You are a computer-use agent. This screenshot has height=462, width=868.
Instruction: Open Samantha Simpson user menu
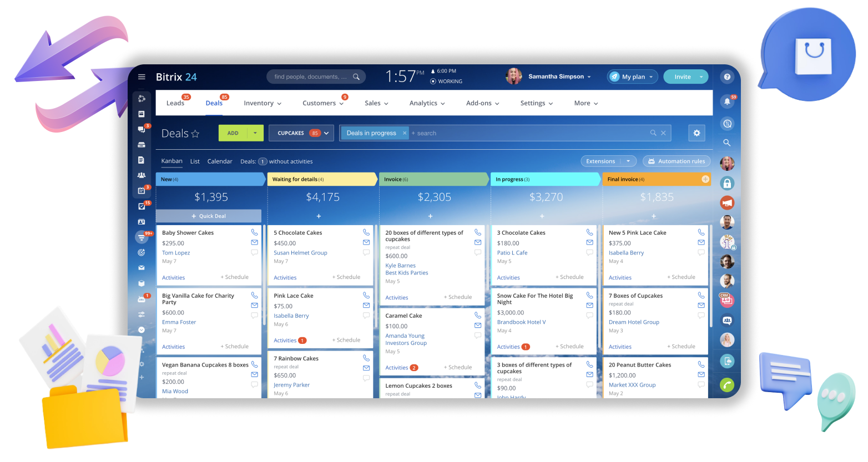pyautogui.click(x=559, y=77)
